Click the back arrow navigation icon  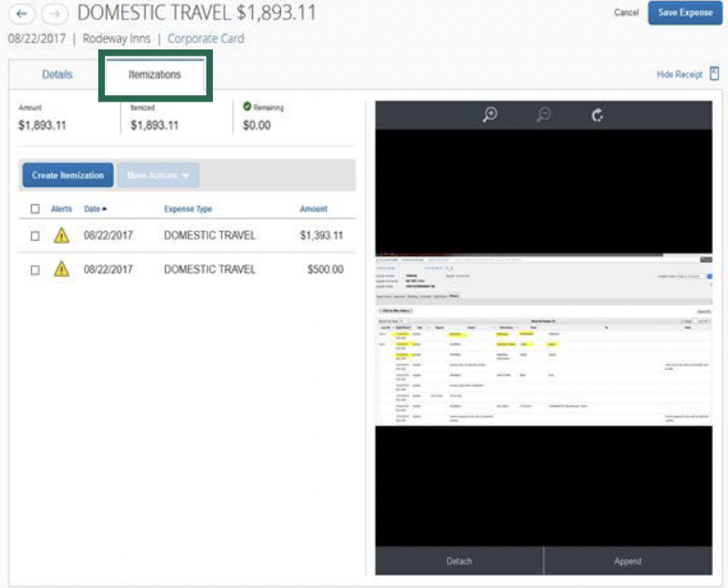pyautogui.click(x=21, y=14)
